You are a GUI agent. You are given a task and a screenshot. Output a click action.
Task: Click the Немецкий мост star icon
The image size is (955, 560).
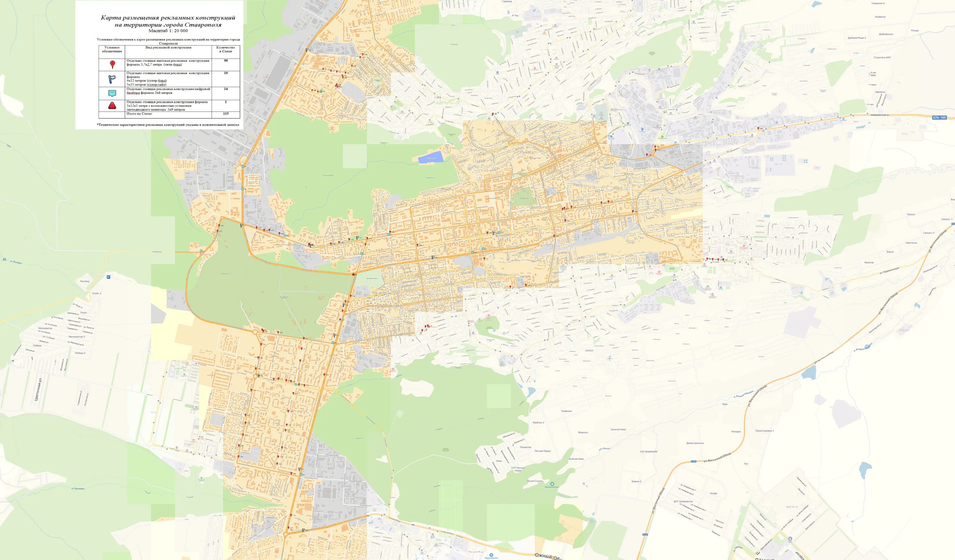[552, 484]
